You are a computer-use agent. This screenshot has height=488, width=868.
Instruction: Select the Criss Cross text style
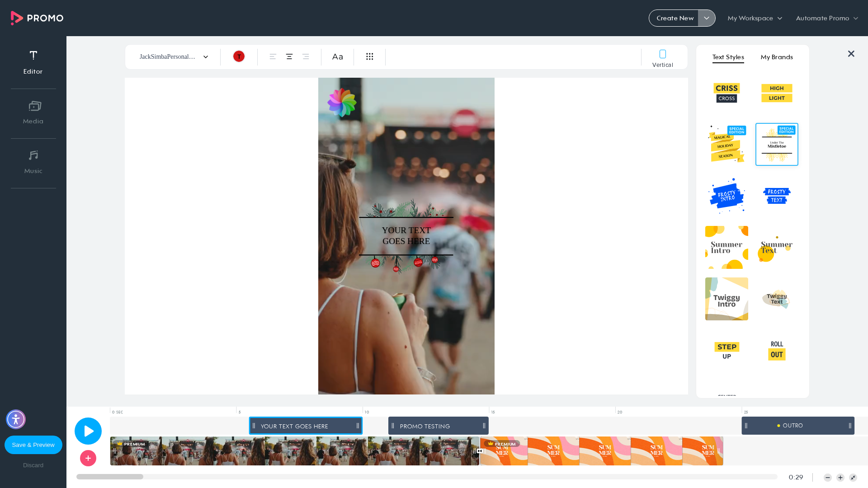click(x=726, y=93)
